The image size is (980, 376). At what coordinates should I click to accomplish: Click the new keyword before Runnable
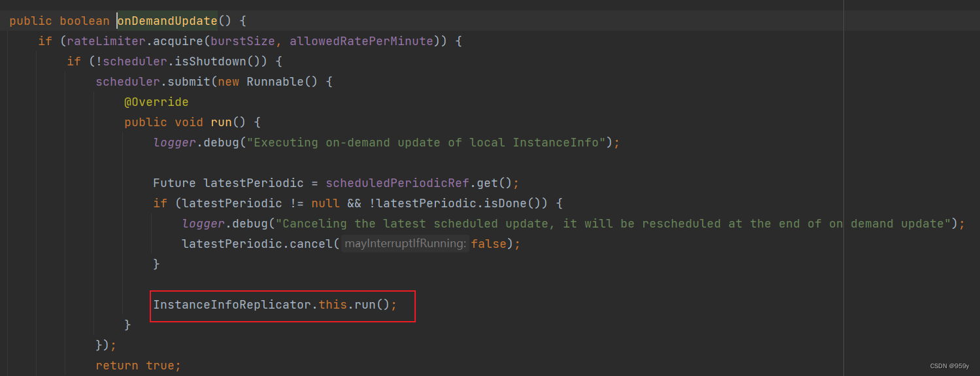click(228, 82)
